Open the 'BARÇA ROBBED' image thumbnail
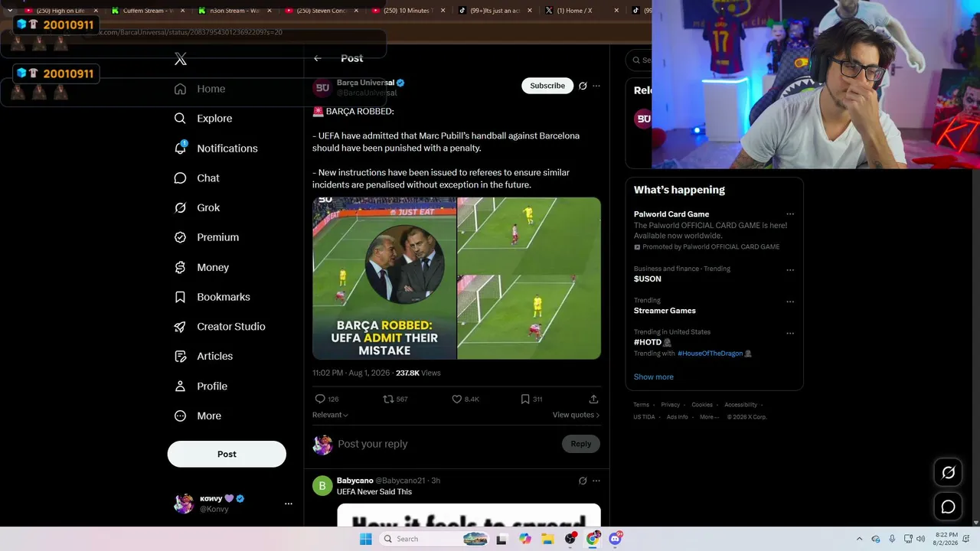The height and width of the screenshot is (551, 980). click(x=384, y=279)
